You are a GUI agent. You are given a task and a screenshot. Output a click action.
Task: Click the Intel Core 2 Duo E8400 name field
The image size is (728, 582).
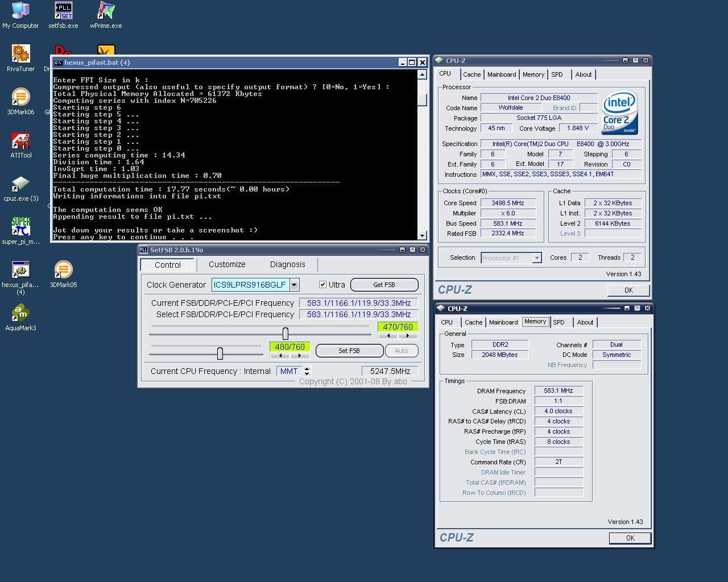click(539, 98)
